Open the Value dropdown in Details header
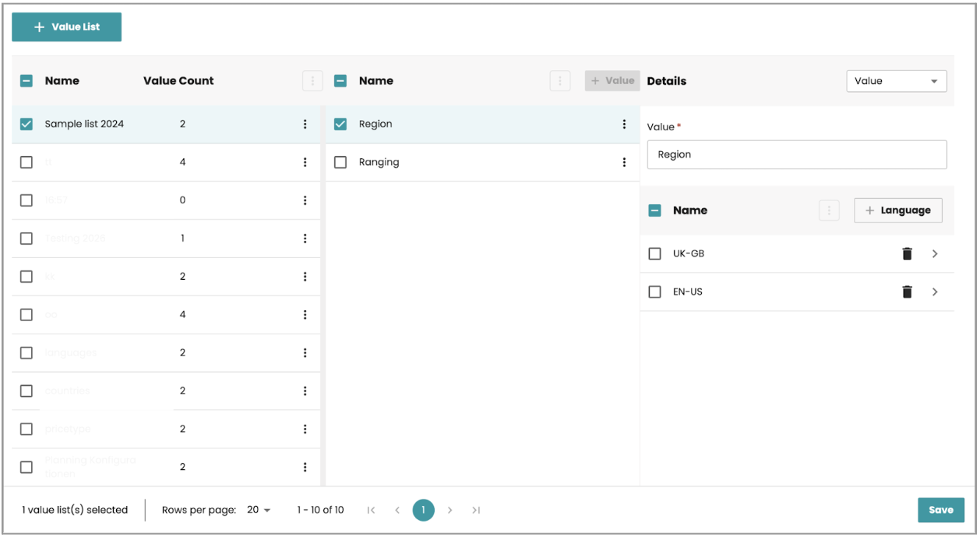 (x=896, y=81)
